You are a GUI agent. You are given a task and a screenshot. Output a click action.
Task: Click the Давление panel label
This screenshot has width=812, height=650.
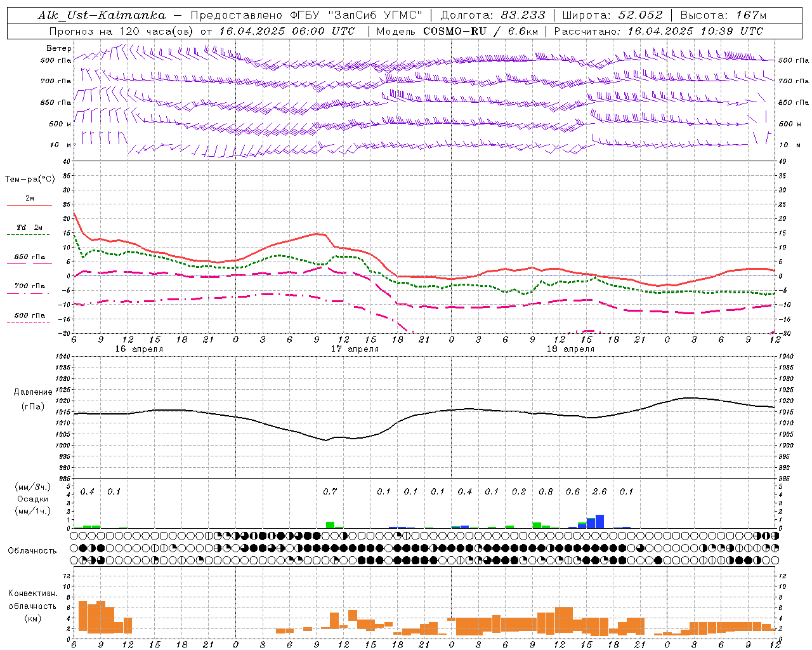coord(33,392)
